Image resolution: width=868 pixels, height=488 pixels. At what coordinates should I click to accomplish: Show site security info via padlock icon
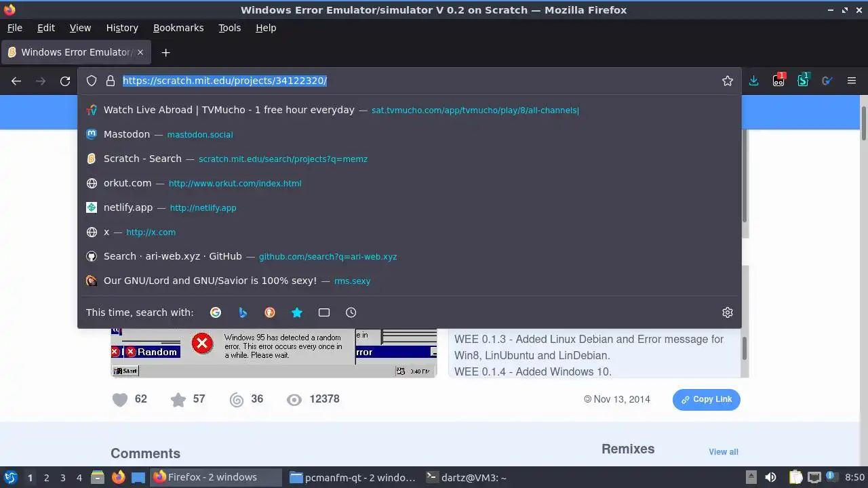pos(111,81)
